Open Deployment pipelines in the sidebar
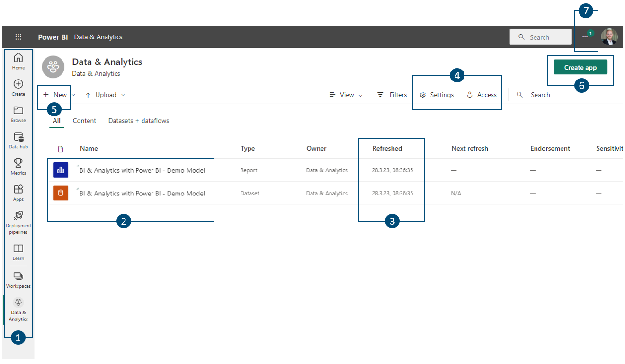 coord(18,222)
